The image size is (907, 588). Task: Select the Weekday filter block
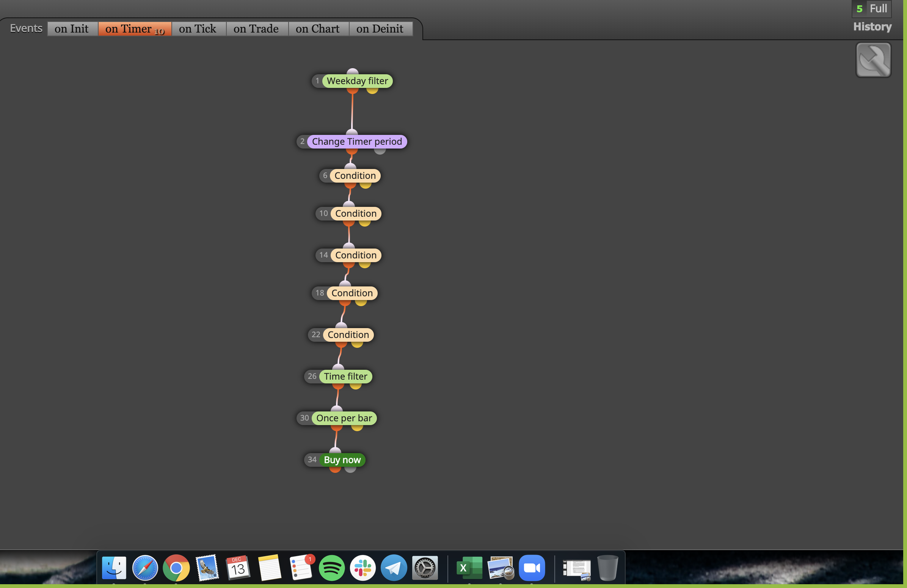point(357,81)
